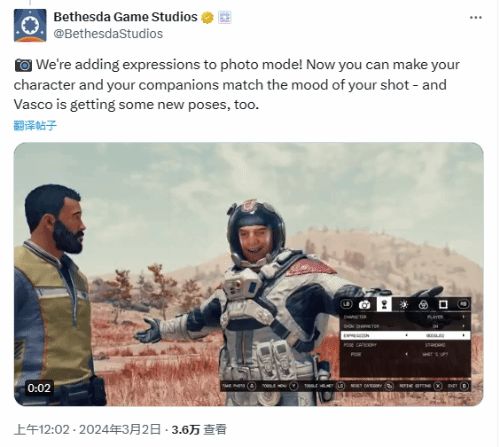The image size is (500, 447).
Task: Click the gold verified badge
Action: click(207, 17)
